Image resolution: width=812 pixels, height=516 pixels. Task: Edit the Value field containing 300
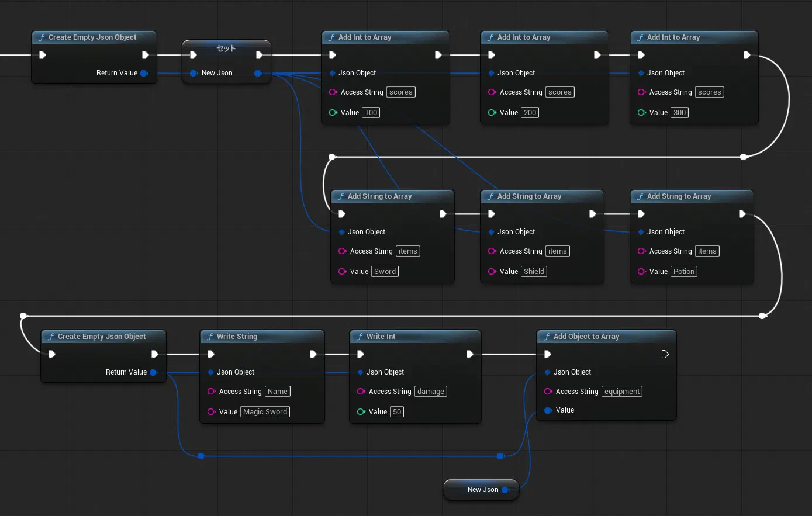679,113
